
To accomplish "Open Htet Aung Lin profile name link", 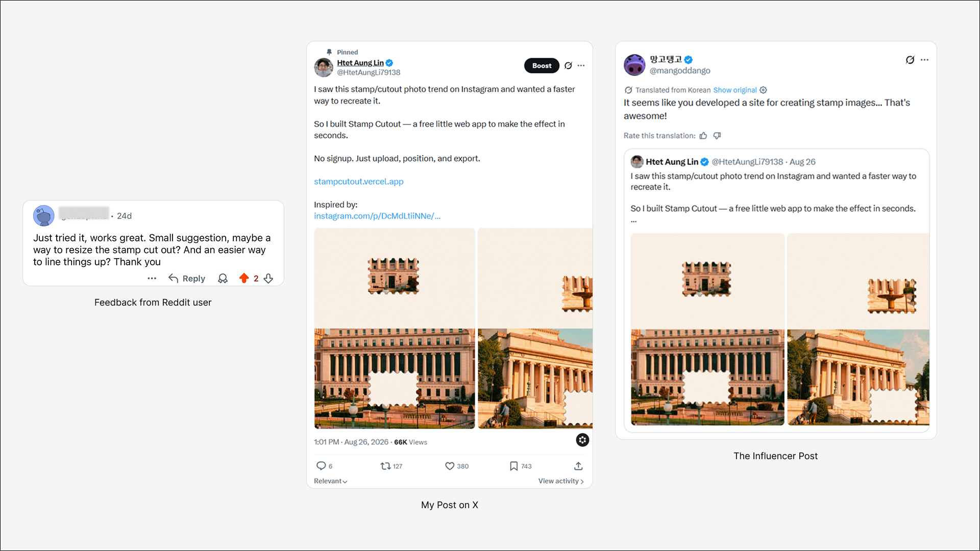I will pos(360,63).
